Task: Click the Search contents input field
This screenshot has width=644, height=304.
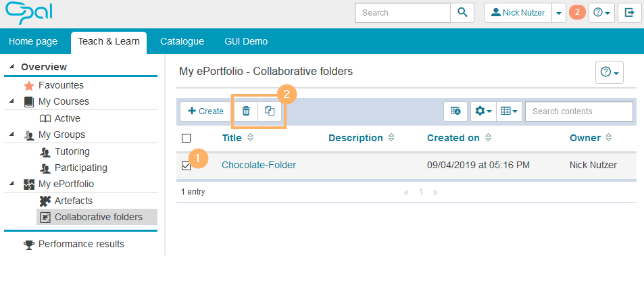Action: point(578,111)
